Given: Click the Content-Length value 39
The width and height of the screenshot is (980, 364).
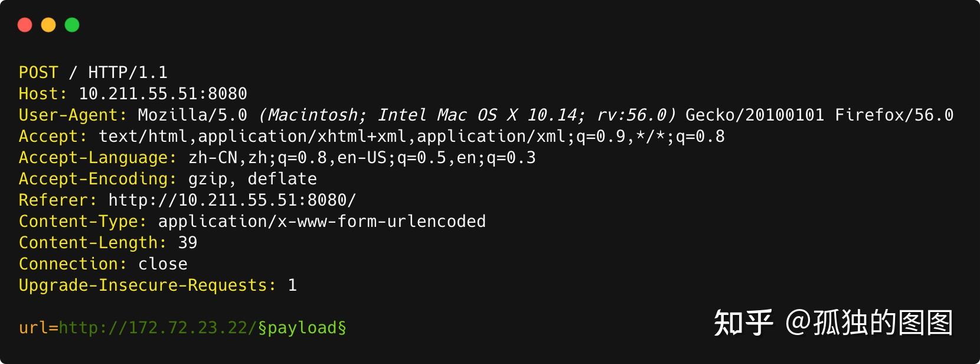Looking at the screenshot, I should (x=188, y=243).
